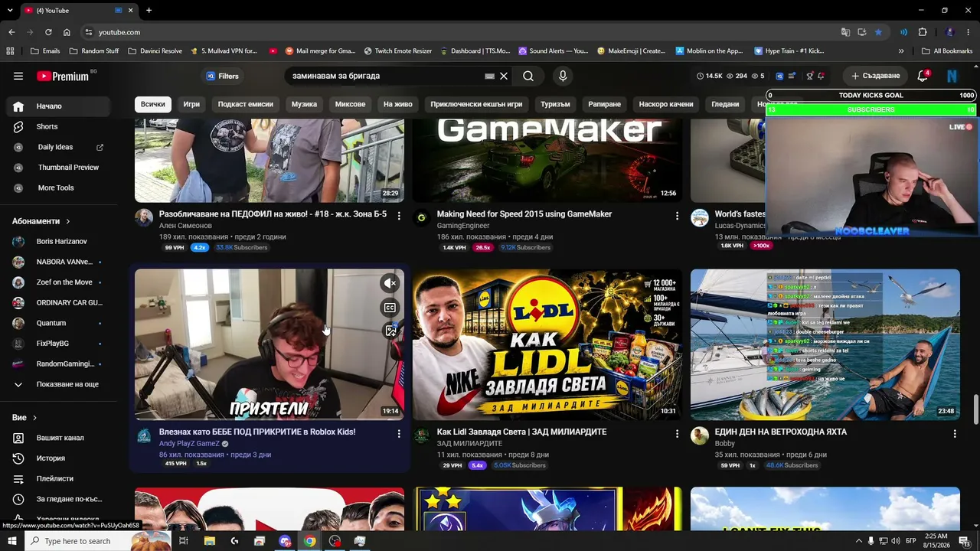This screenshot has width=980, height=551.
Task: Select the Туризъм filter chip
Action: tap(555, 104)
